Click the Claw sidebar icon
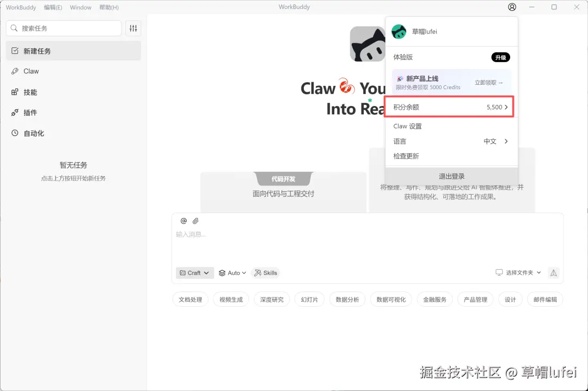 15,71
